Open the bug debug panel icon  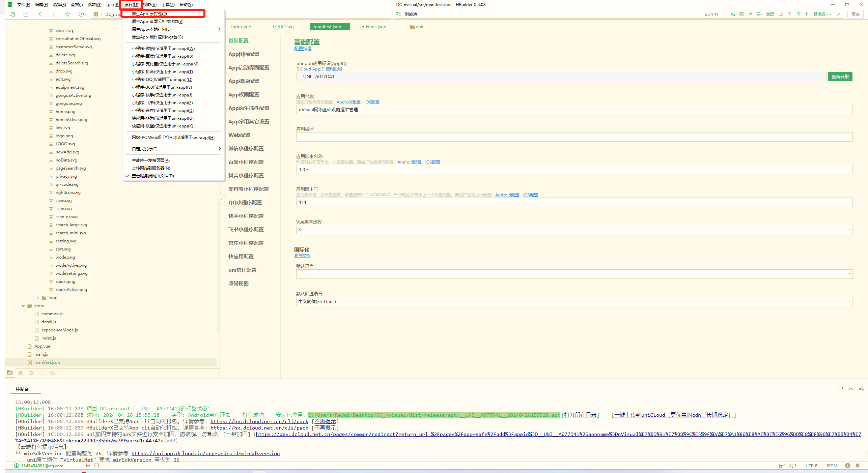tap(31, 373)
